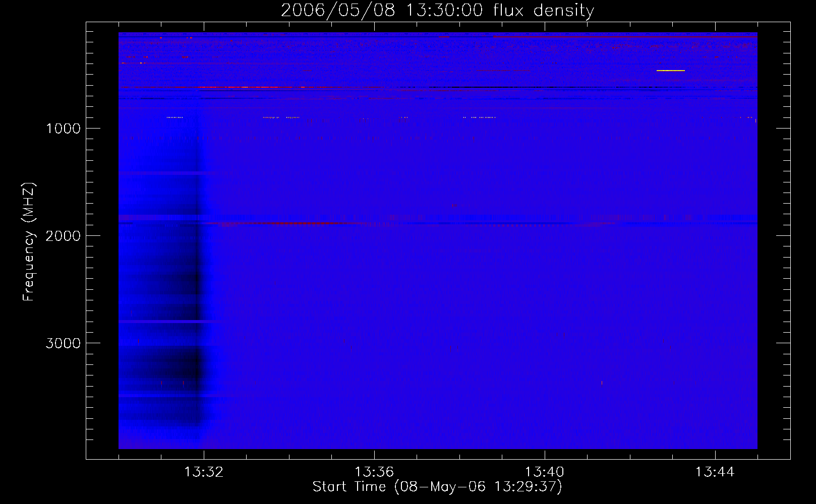Click the 13:36 time tick label
Screen dimensions: 816x504
374,472
